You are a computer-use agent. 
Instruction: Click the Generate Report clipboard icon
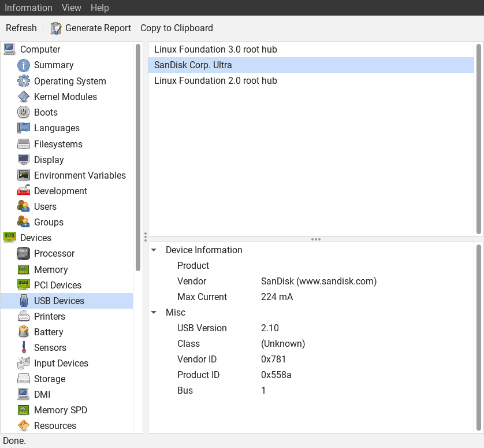pyautogui.click(x=56, y=28)
